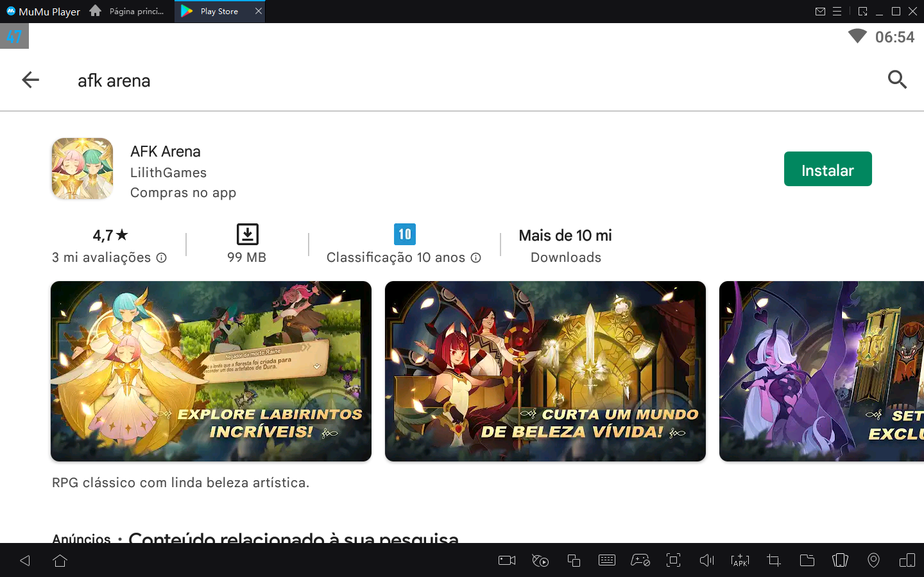Start screen recording in MuMu Player
Image resolution: width=924 pixels, height=577 pixels.
(x=506, y=560)
